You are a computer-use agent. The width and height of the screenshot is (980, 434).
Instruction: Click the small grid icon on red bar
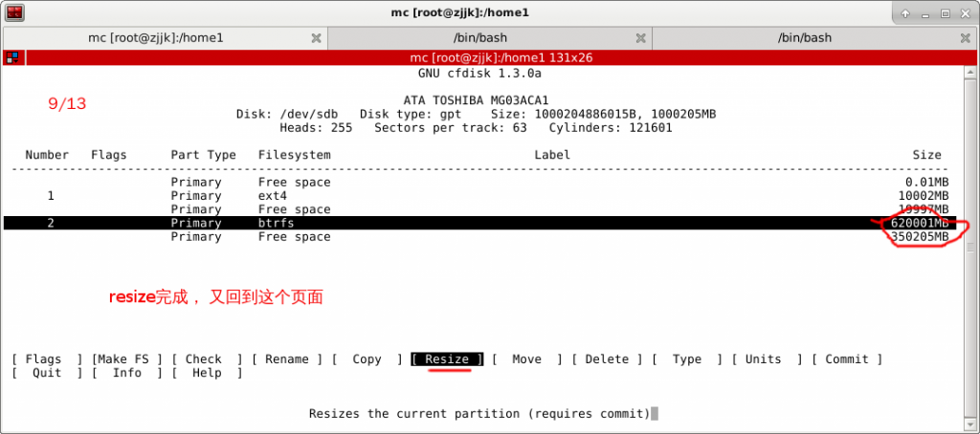coord(12,57)
